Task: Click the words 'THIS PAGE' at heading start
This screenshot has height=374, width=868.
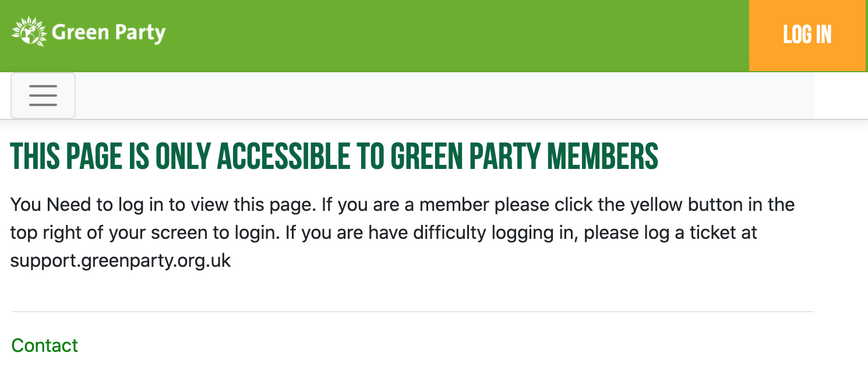Action: point(67,157)
